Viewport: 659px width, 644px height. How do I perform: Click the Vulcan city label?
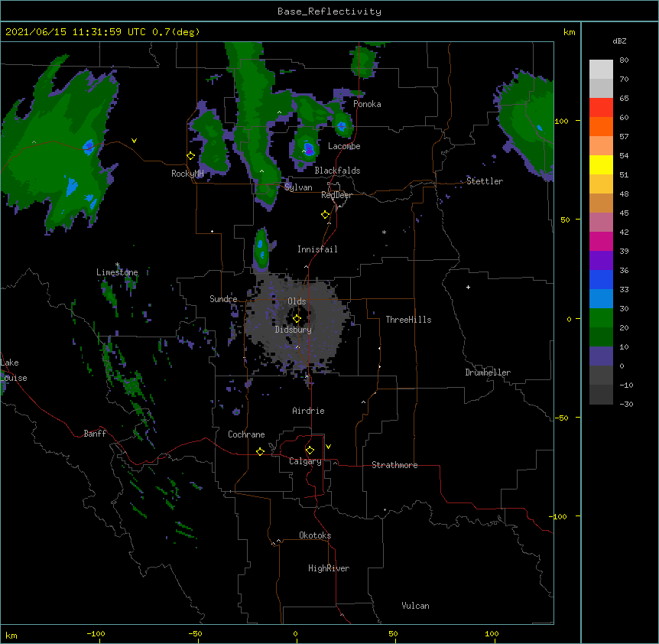point(415,606)
